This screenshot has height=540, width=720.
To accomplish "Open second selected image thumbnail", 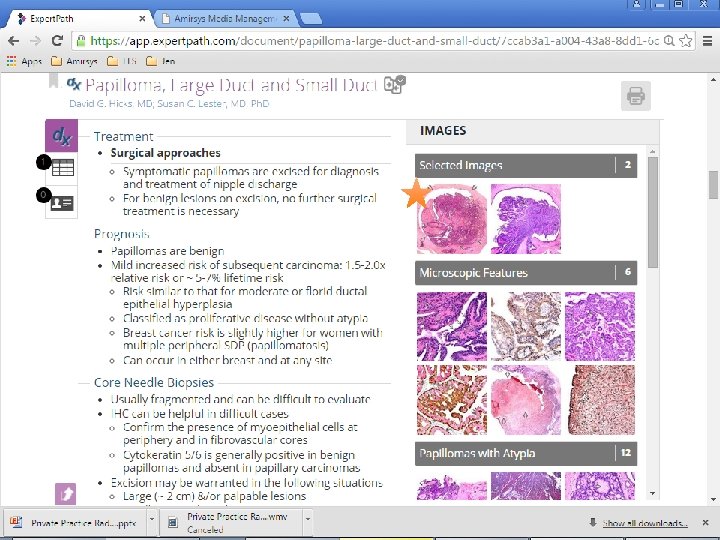I will point(526,219).
